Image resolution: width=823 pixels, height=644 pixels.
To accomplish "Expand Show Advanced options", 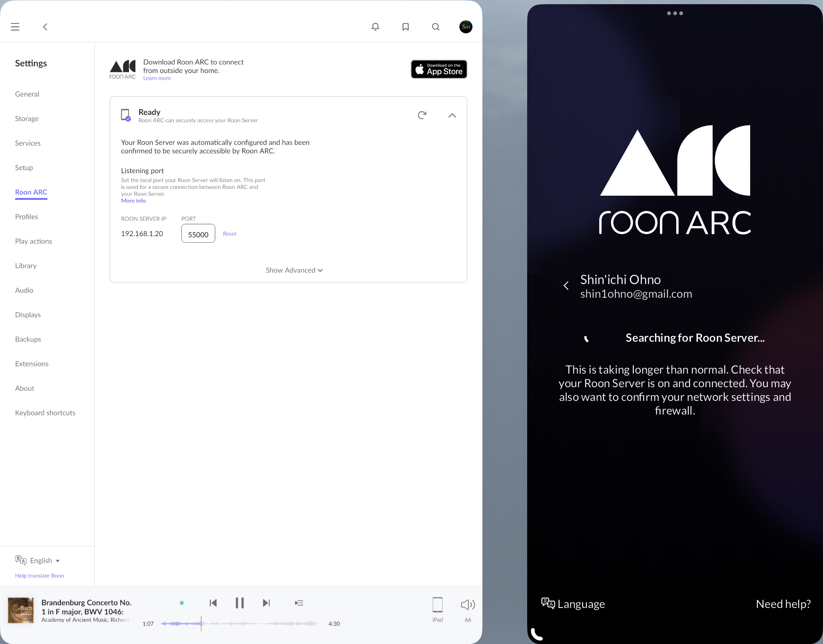I will [x=294, y=270].
